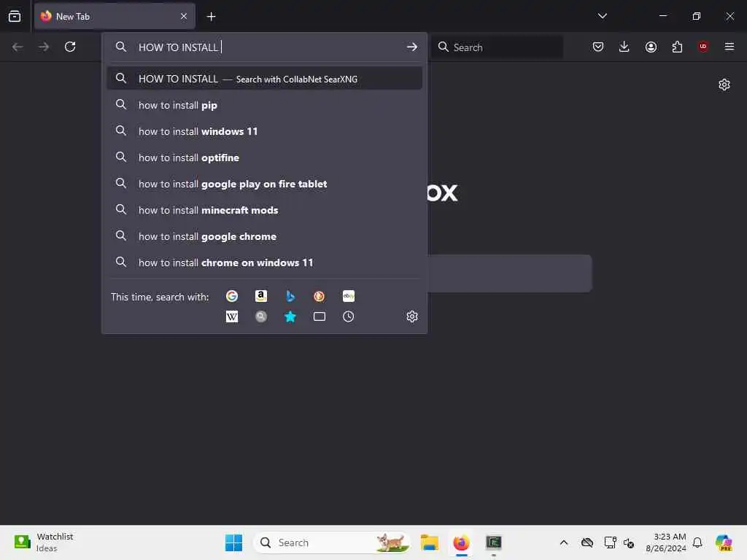Click the muted volume tray icon
The height and width of the screenshot is (560, 747).
[x=629, y=542]
